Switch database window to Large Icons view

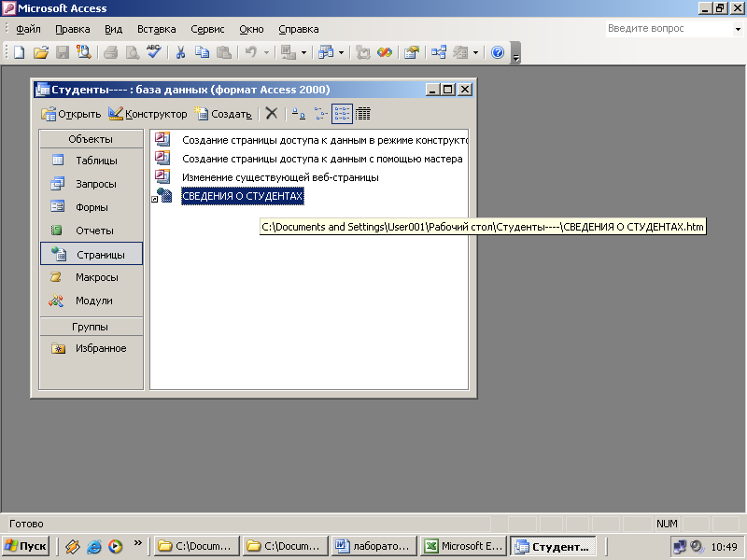point(299,113)
